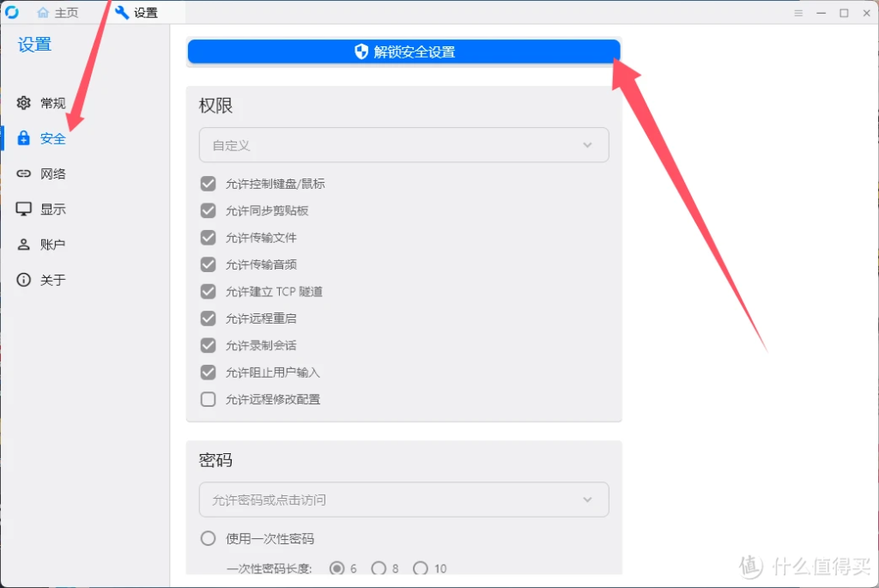
Task: Uncheck 允许控制键盘/鼠标 checkbox
Action: (x=208, y=184)
